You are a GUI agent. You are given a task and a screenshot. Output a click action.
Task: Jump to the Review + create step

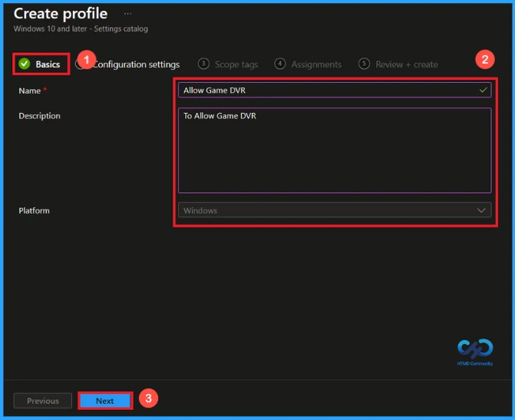point(398,64)
